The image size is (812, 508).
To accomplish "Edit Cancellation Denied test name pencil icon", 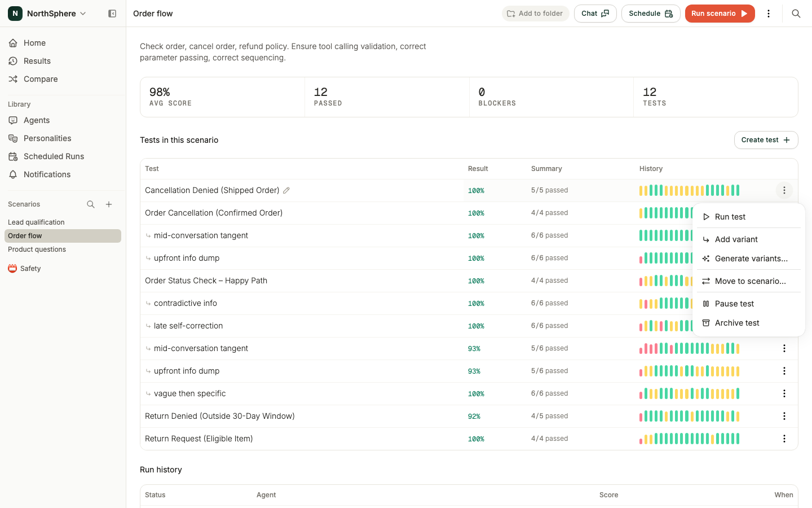I will coord(286,190).
